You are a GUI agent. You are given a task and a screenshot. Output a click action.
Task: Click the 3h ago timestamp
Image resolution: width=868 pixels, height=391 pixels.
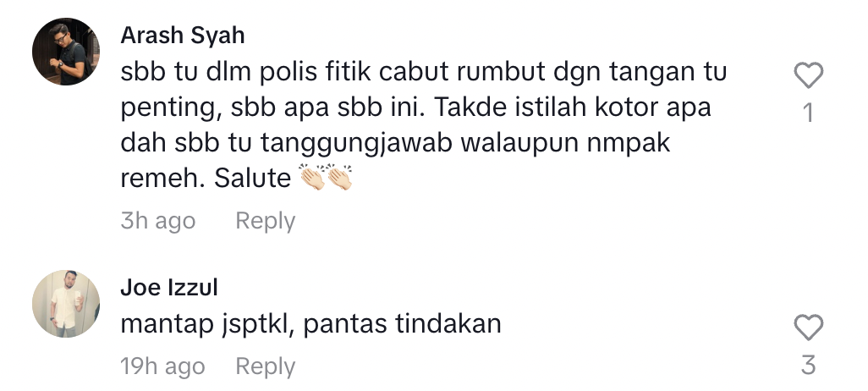click(157, 221)
